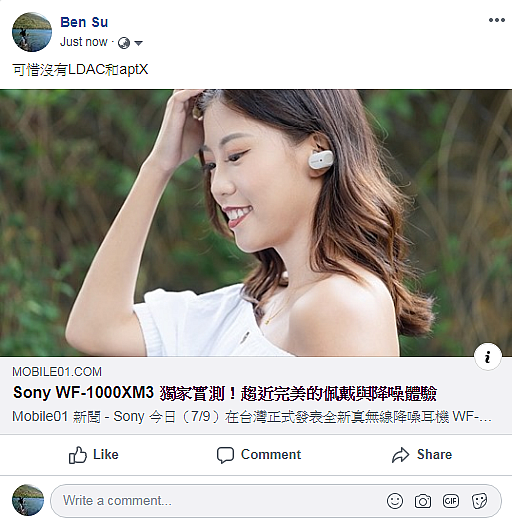Open the earphone article preview image

click(x=256, y=223)
